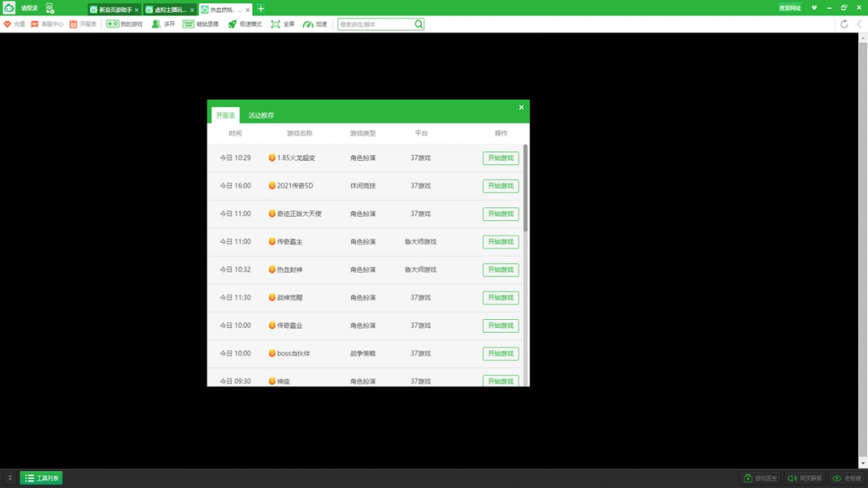This screenshot has height=488, width=868.
Task: Click the refresh icon in toolbar
Action: pos(844,24)
